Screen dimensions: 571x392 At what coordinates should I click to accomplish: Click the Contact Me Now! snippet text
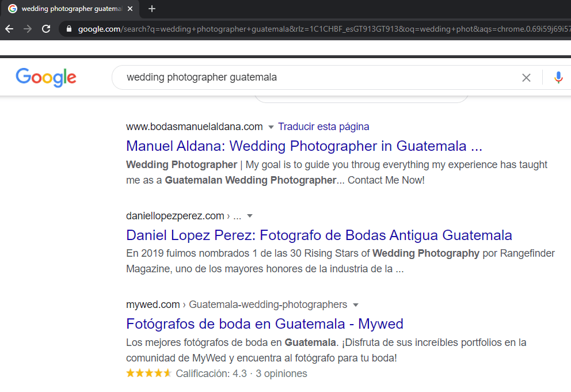pyautogui.click(x=386, y=180)
